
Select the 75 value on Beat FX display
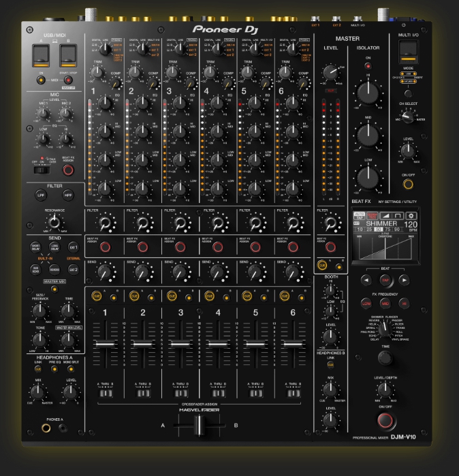tap(387, 229)
